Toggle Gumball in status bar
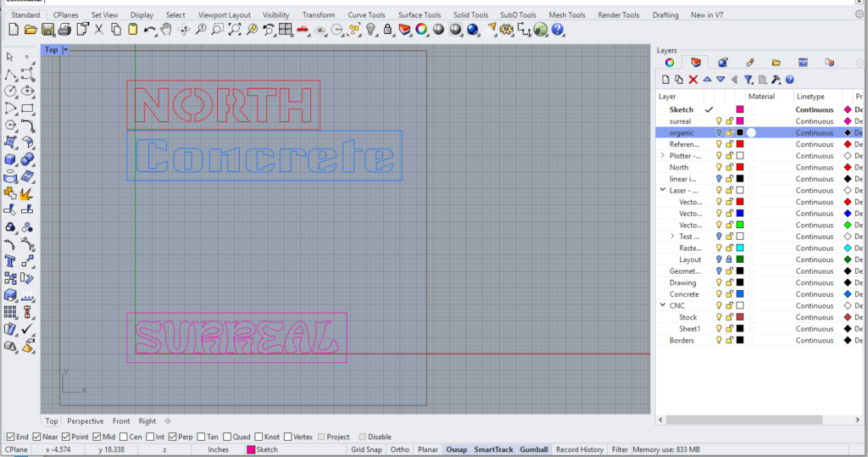 [534, 449]
